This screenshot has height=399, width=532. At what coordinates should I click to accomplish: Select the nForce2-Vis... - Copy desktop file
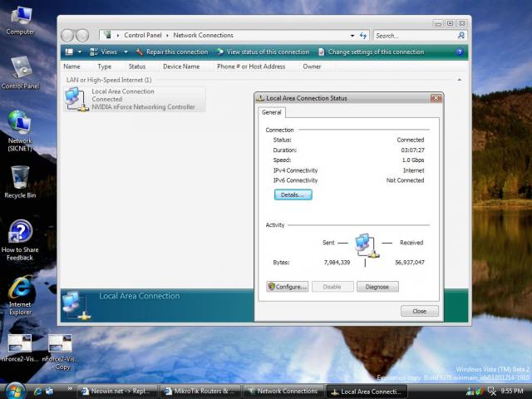click(60, 352)
